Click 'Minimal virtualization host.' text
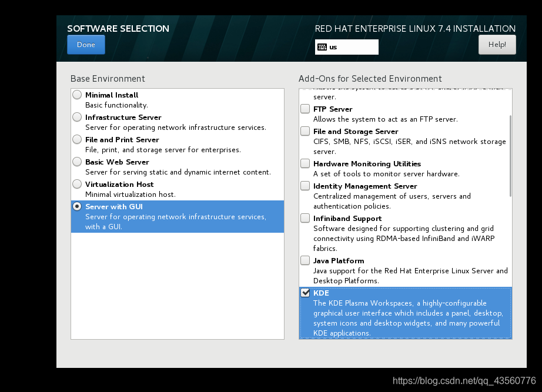 [131, 195]
